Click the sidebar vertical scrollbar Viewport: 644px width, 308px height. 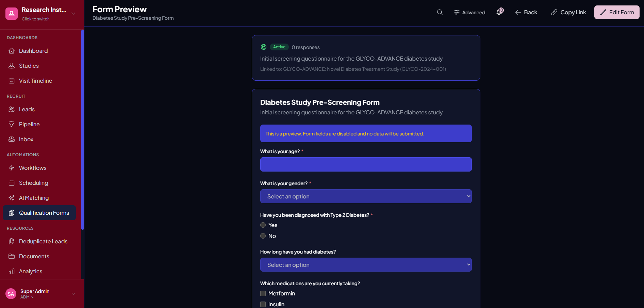pyautogui.click(x=82, y=130)
